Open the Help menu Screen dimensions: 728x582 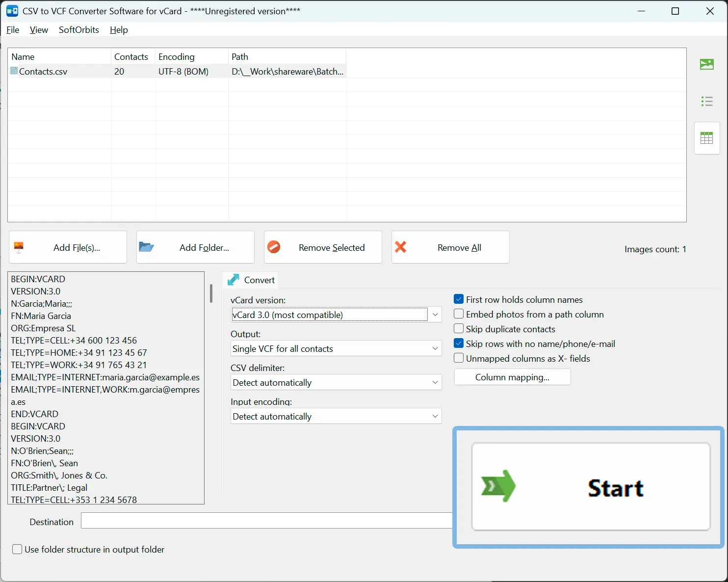click(x=119, y=30)
